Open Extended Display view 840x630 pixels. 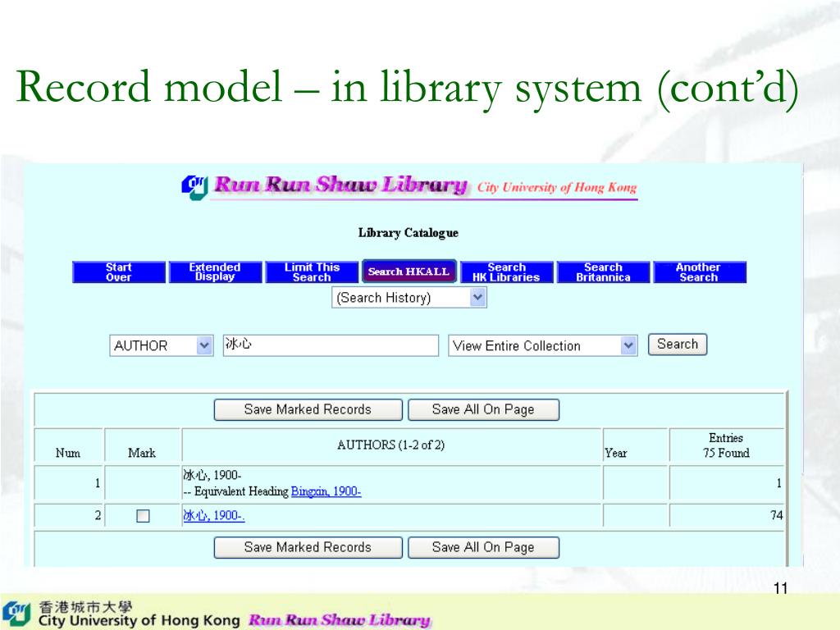coord(216,272)
